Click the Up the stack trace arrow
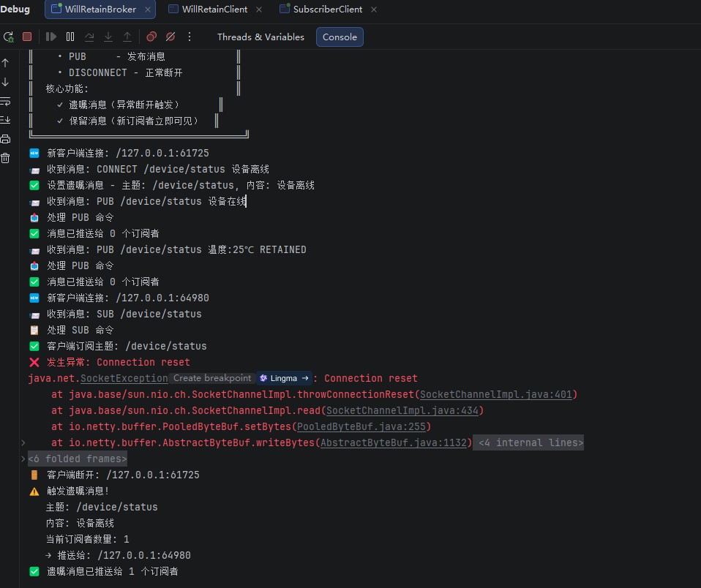This screenshot has width=701, height=588. 5,63
